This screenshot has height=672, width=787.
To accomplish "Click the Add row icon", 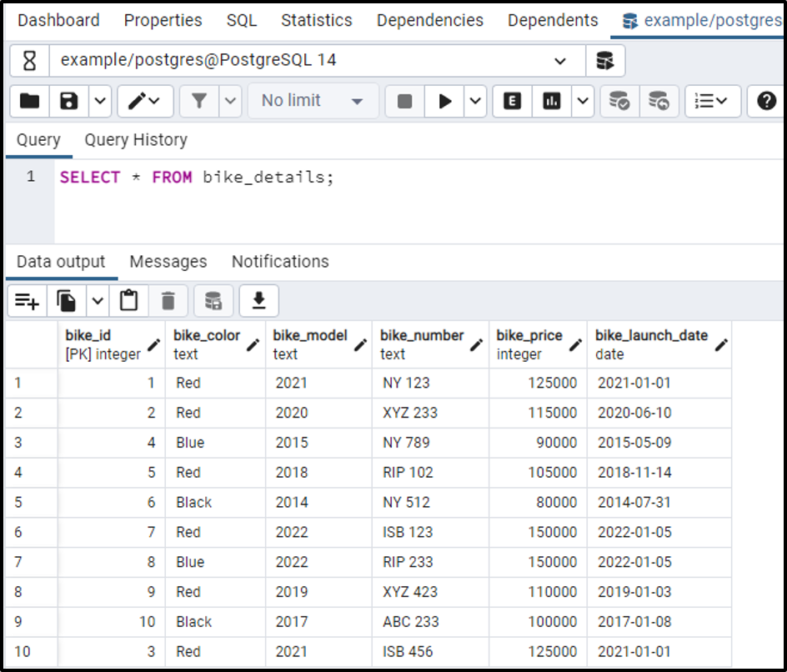I will tap(28, 300).
